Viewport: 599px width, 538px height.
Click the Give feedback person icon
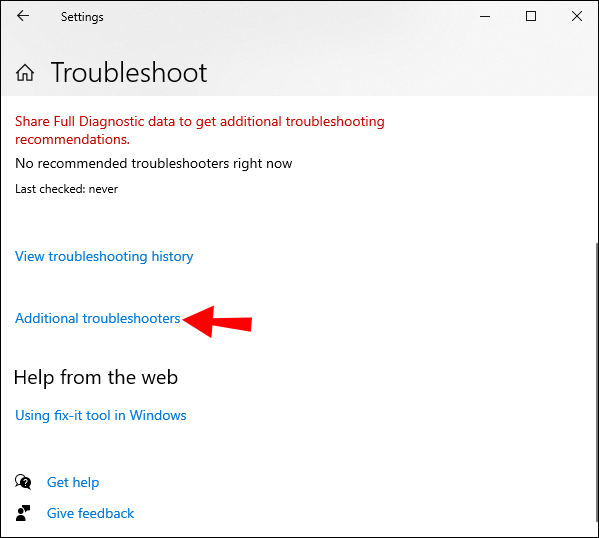coord(23,513)
